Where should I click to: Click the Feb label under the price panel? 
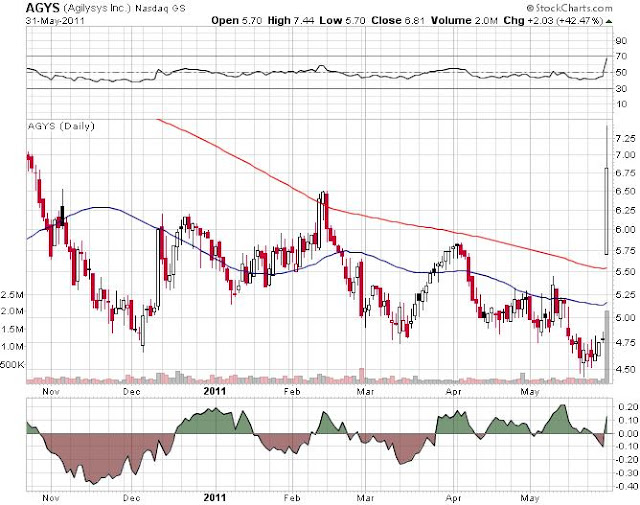click(x=292, y=392)
